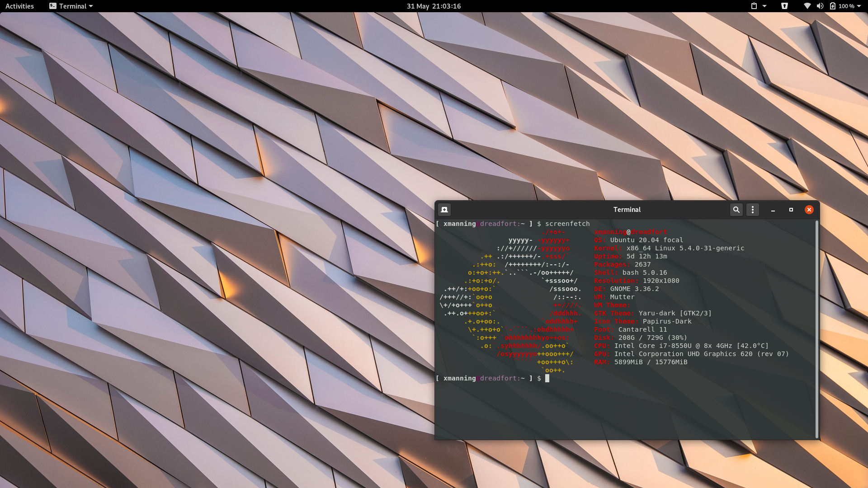
Task: Click the icon theme 'Papirus-Dark'
Action: pyautogui.click(x=667, y=321)
